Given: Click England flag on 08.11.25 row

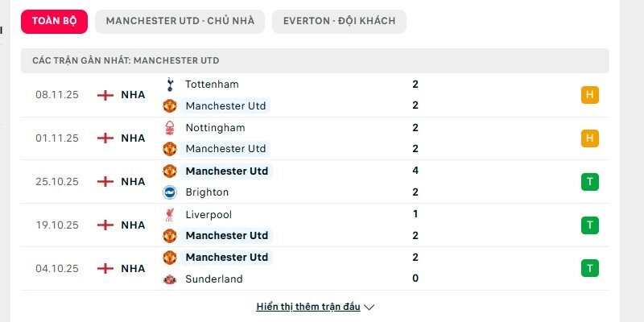Looking at the screenshot, I should click(105, 95).
